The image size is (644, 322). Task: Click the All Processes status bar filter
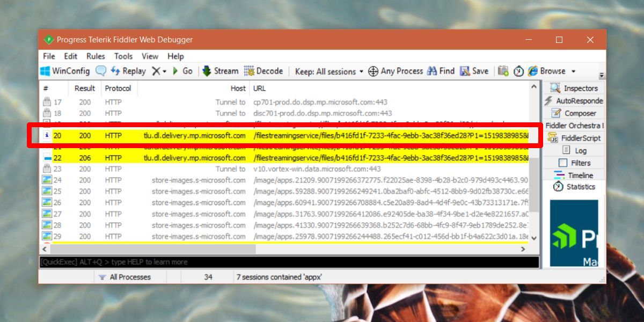point(125,277)
